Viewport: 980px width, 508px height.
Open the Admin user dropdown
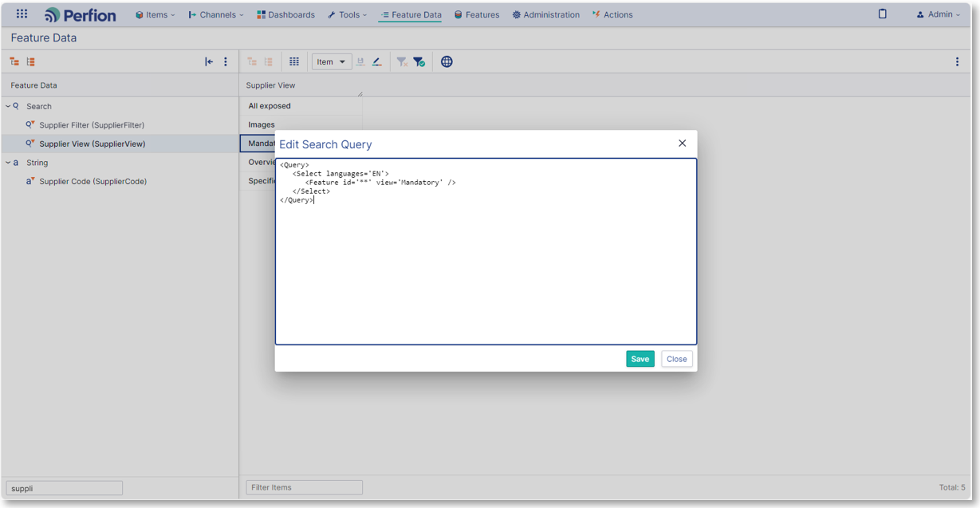coord(939,14)
